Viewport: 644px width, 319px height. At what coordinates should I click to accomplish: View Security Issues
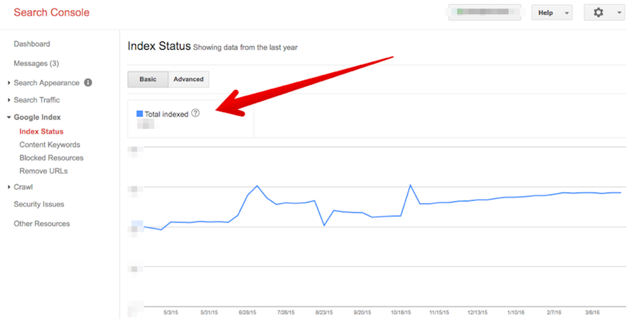pyautogui.click(x=39, y=204)
